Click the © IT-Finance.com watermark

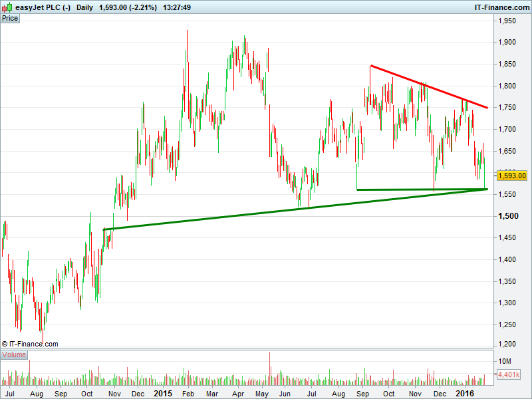click(x=30, y=344)
